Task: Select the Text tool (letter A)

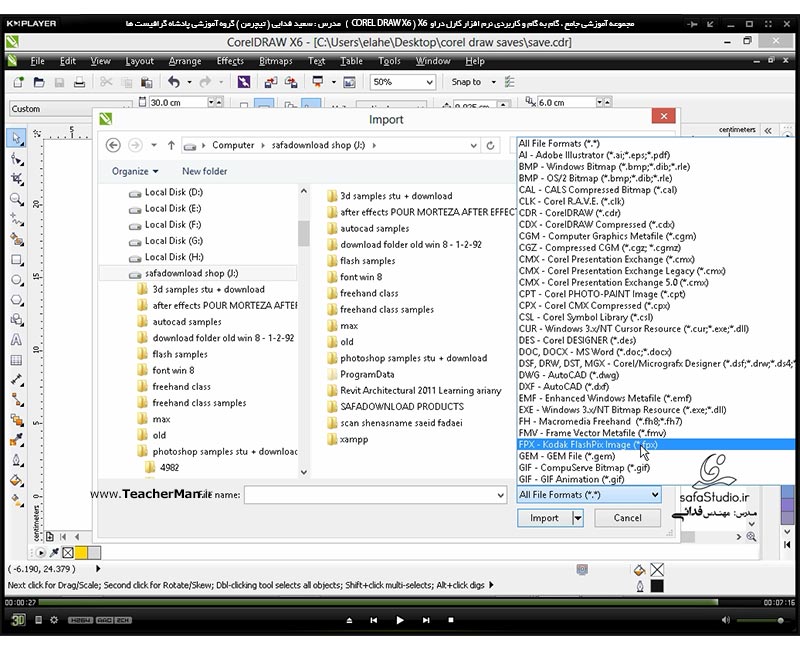Action: coord(16,340)
